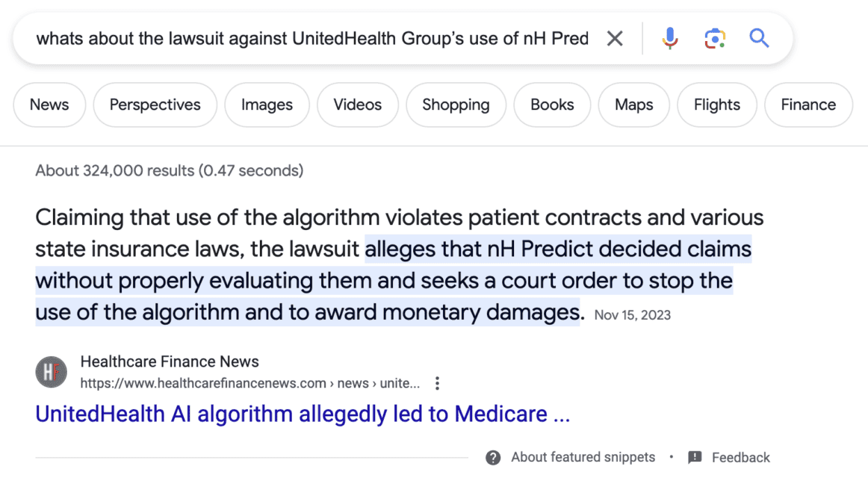Viewport: 868px width, 478px height.
Task: Clear the search query with X
Action: pos(615,38)
